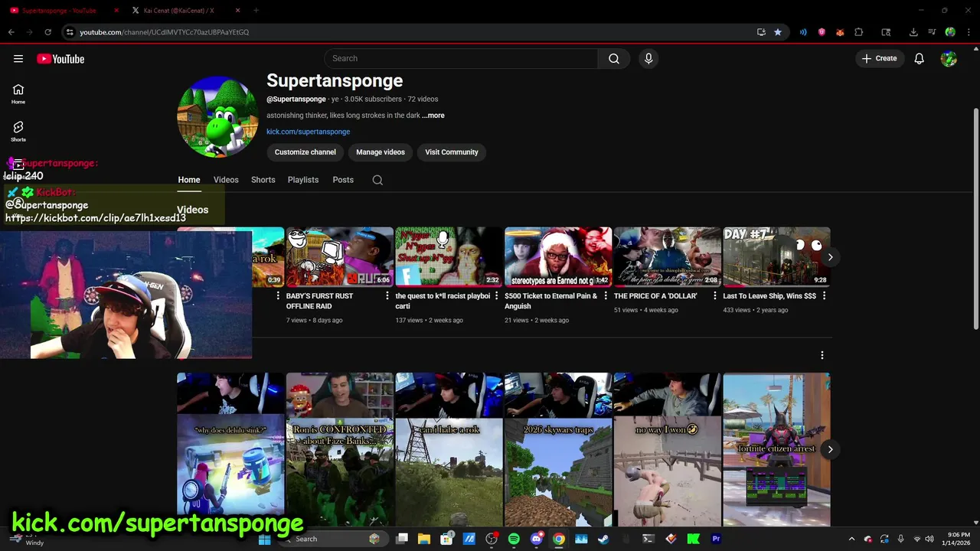
Task: Open the Chrome extensions puzzle icon
Action: tap(858, 32)
